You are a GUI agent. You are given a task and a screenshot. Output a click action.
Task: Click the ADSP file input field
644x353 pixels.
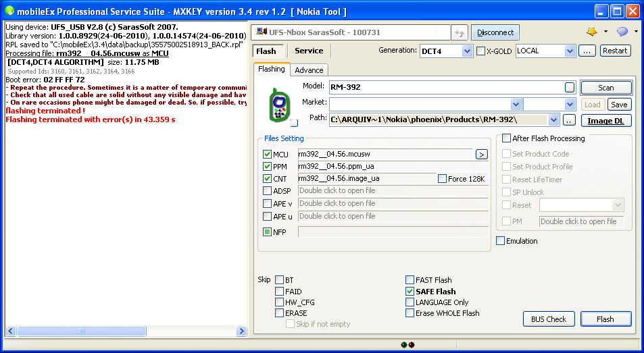(x=393, y=191)
